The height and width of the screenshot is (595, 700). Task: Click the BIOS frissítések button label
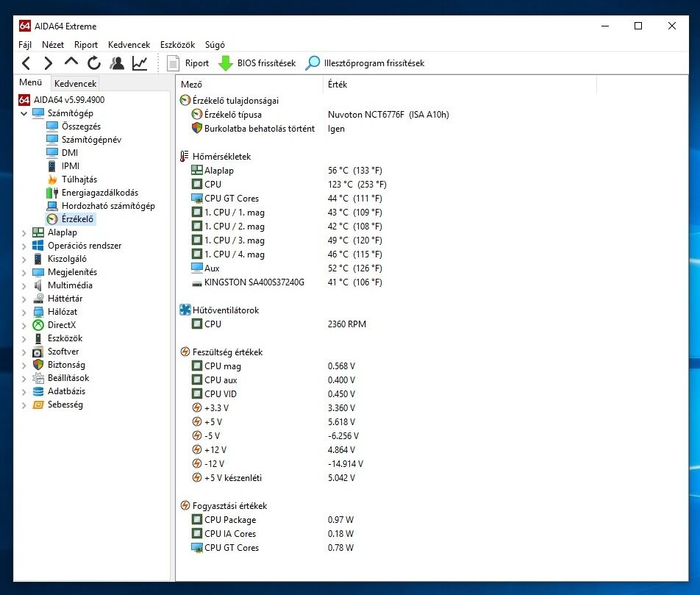pos(266,63)
